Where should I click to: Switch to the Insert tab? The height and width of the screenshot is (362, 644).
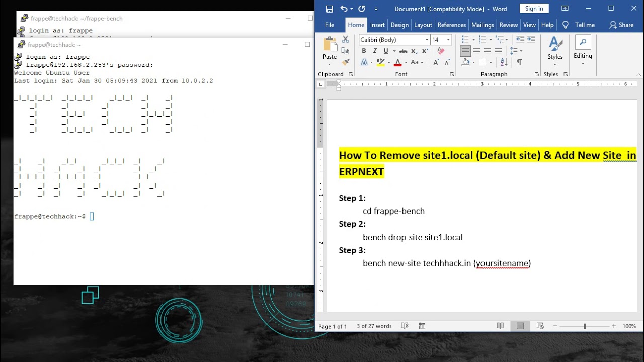pyautogui.click(x=377, y=25)
